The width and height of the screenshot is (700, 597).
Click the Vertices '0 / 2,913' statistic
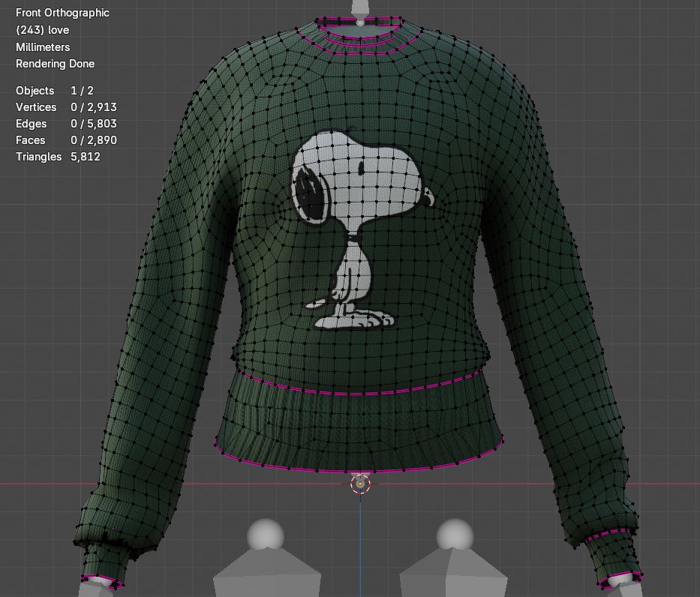coord(94,107)
